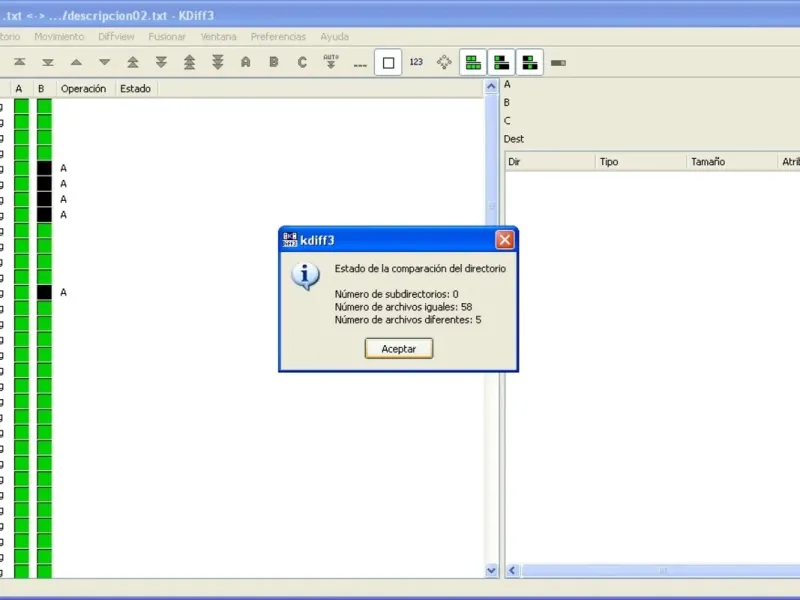Screen dimensions: 800x600
Task: Open the Ayuda menu
Action: [x=335, y=37]
